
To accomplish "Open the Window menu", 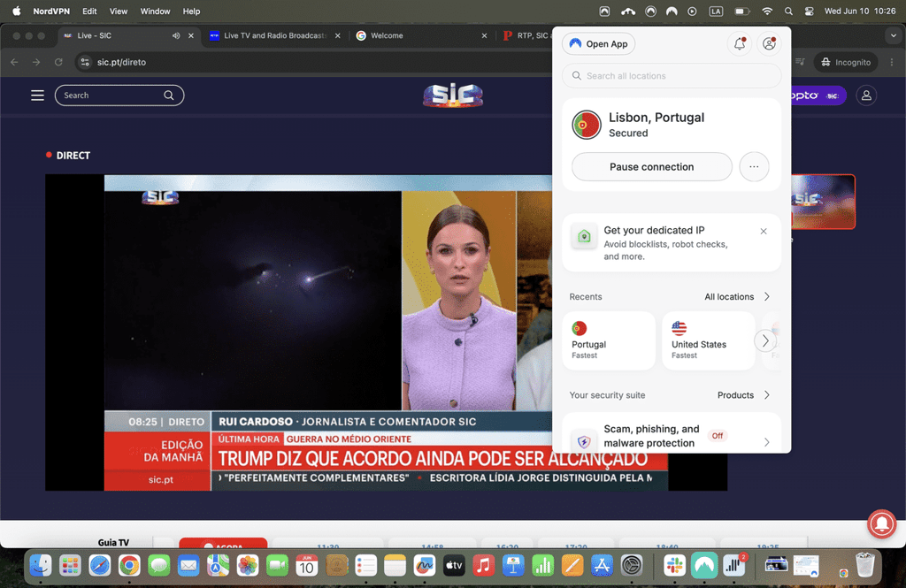I will 155,11.
